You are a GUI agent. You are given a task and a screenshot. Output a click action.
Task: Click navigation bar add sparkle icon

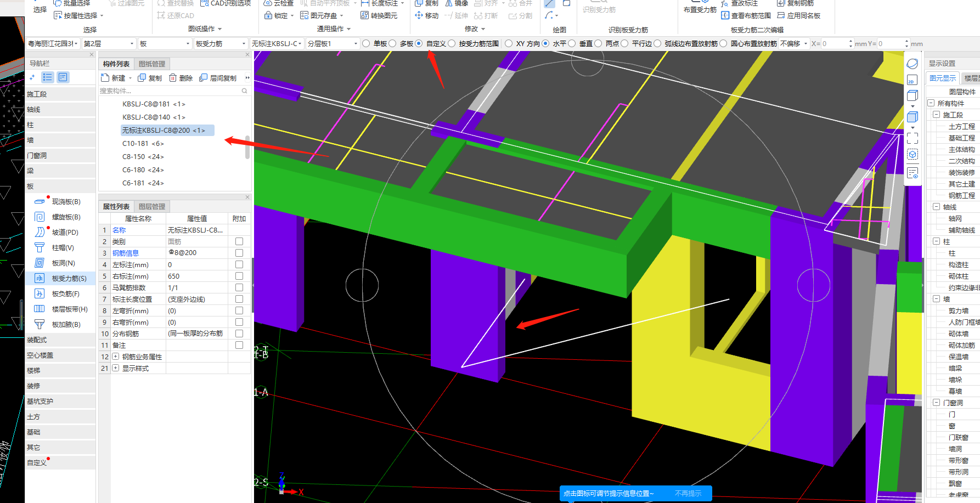click(x=32, y=77)
